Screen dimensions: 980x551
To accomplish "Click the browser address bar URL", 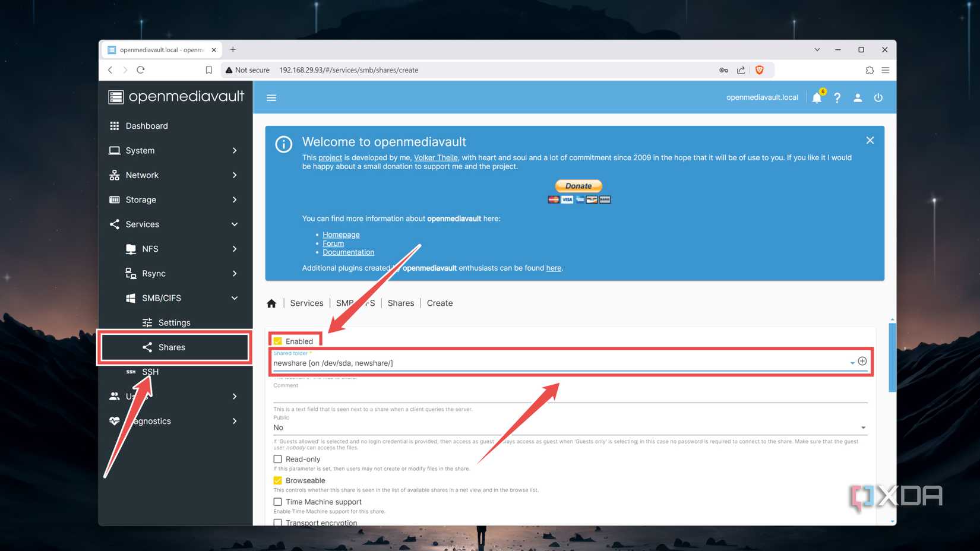I will [349, 70].
